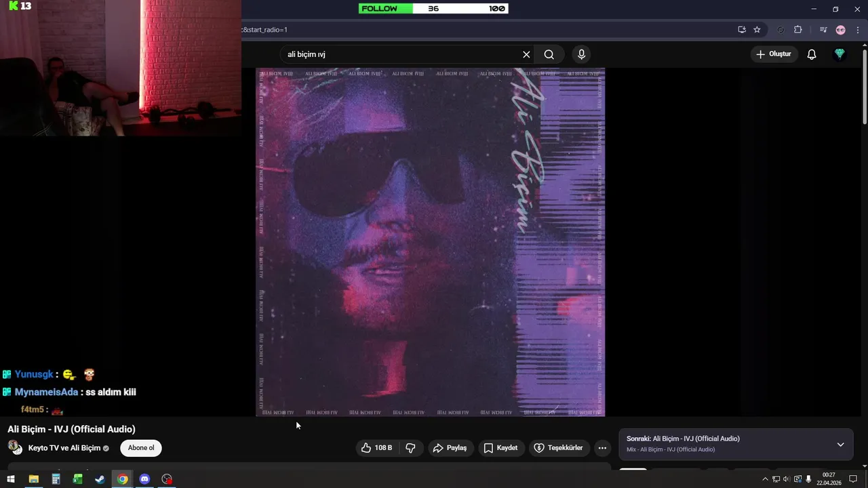Clear the YouTube search box text

(526, 54)
